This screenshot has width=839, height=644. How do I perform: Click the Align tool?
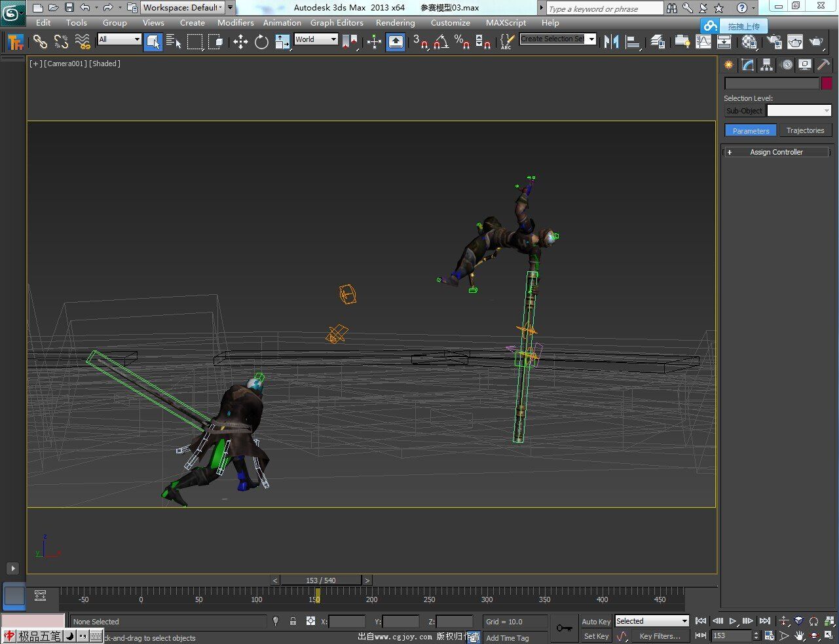[633, 42]
